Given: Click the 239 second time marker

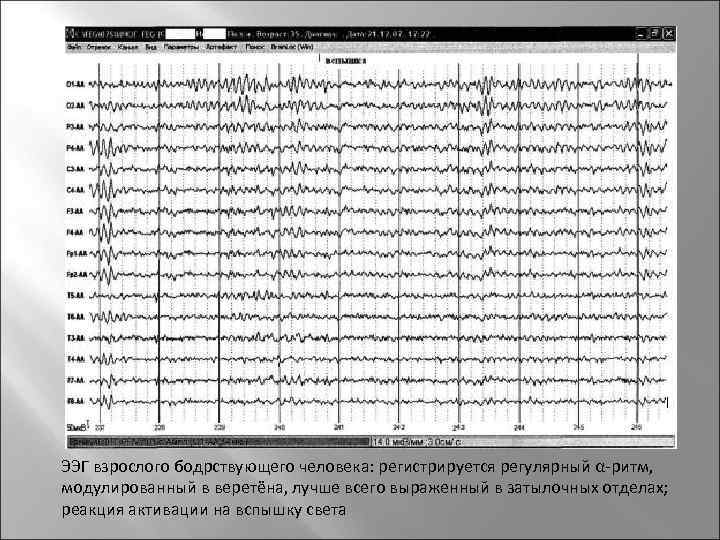Looking at the screenshot, I should 219,428.
